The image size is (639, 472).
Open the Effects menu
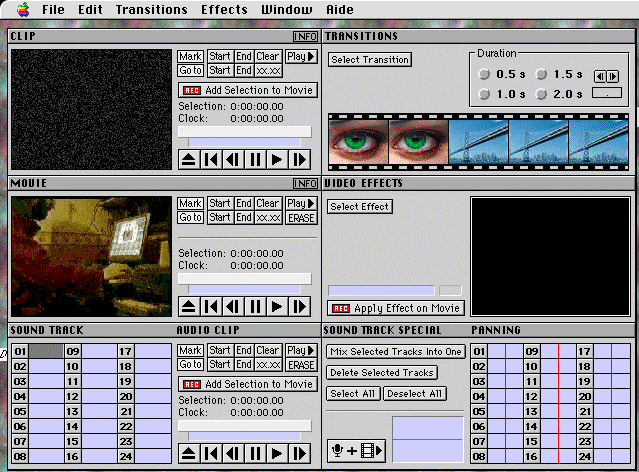(224, 9)
